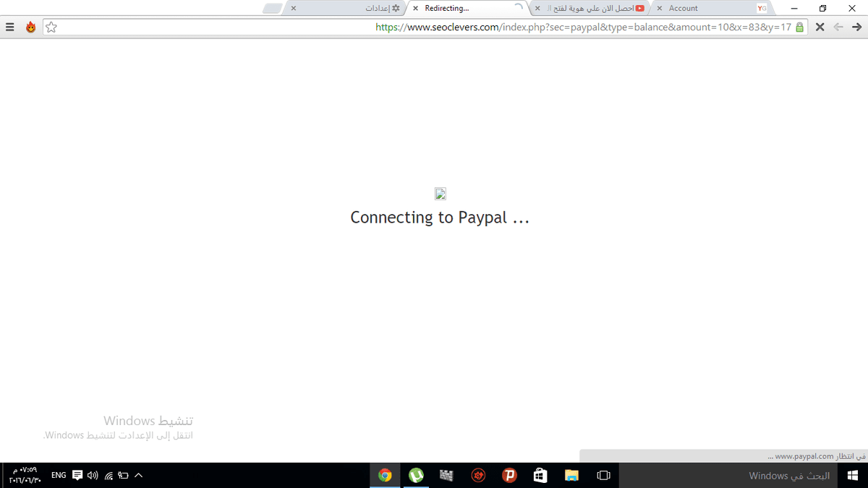Image resolution: width=868 pixels, height=488 pixels.
Task: Close the إعدادات settings tab
Action: 293,9
